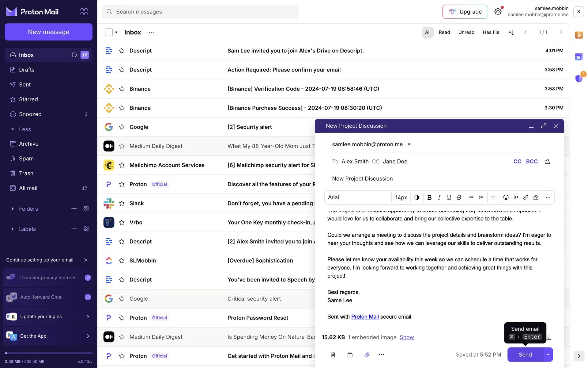
Task: Expand the Folders section
Action: 13,209
